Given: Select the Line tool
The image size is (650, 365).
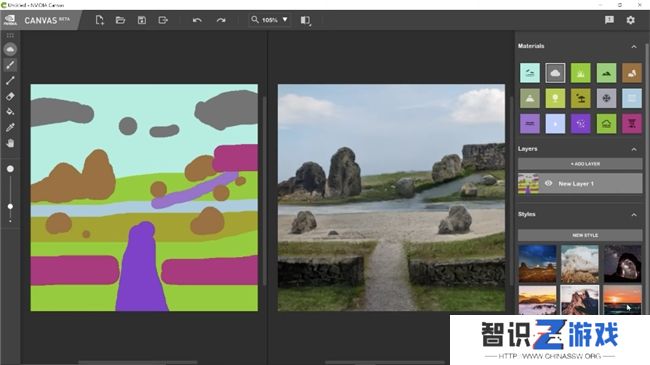Looking at the screenshot, I should [10, 80].
